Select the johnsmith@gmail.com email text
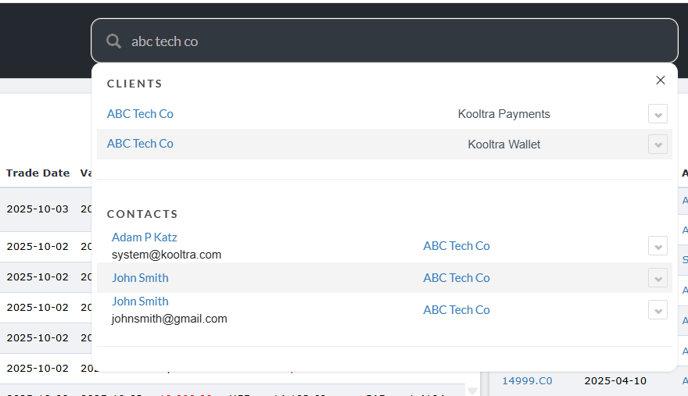 (x=169, y=319)
